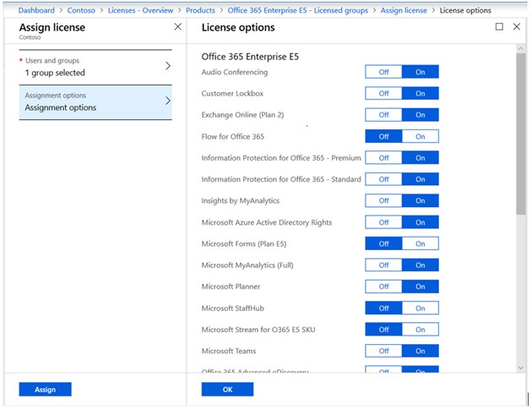Turn off Information Protection Premium
The image size is (532, 410).
tap(383, 158)
